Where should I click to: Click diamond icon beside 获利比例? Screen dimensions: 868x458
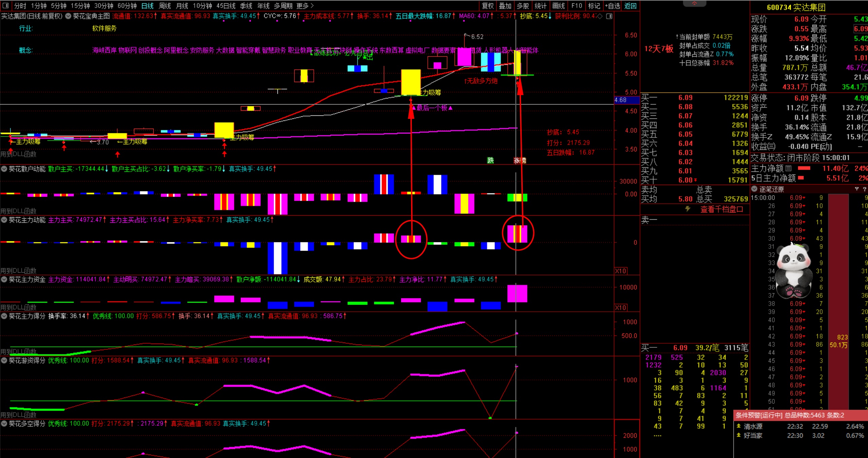[x=600, y=16]
